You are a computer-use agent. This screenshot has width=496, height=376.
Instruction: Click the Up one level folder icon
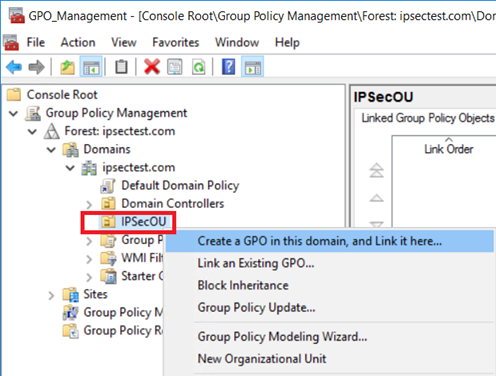pyautogui.click(x=67, y=67)
